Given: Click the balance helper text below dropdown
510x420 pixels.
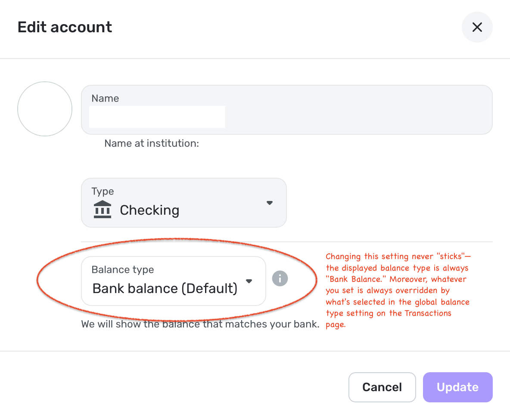Looking at the screenshot, I should (x=200, y=324).
